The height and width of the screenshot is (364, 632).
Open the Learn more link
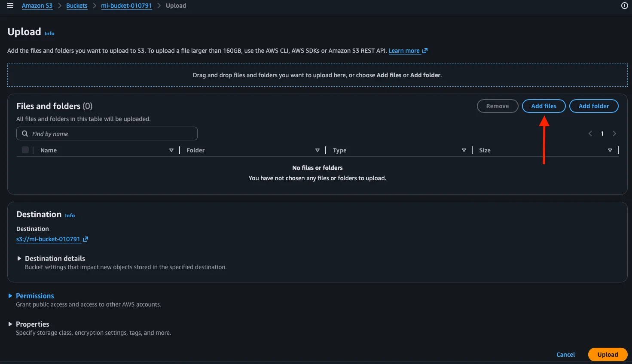pyautogui.click(x=404, y=51)
